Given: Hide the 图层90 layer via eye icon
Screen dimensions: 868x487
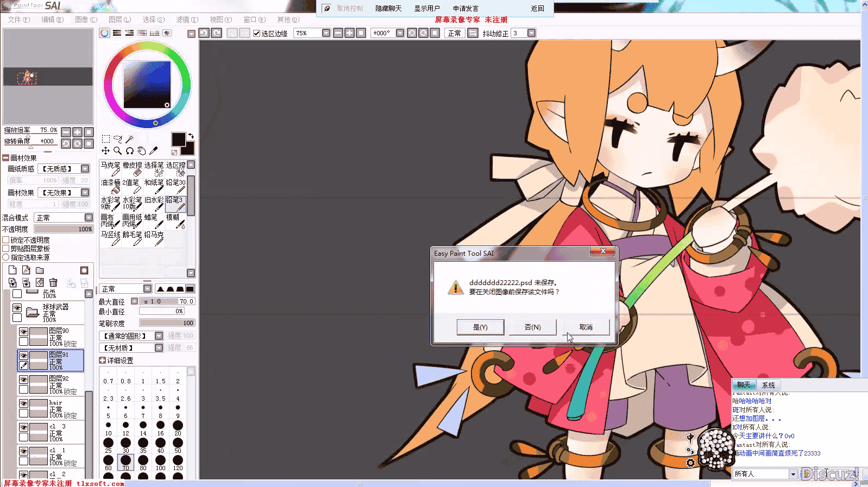Looking at the screenshot, I should (x=23, y=332).
